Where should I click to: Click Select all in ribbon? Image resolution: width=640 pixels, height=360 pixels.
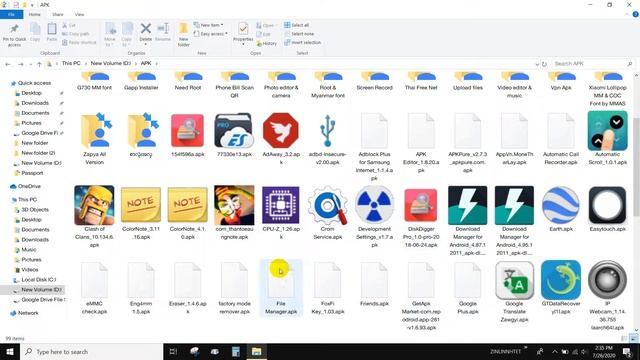click(x=297, y=25)
